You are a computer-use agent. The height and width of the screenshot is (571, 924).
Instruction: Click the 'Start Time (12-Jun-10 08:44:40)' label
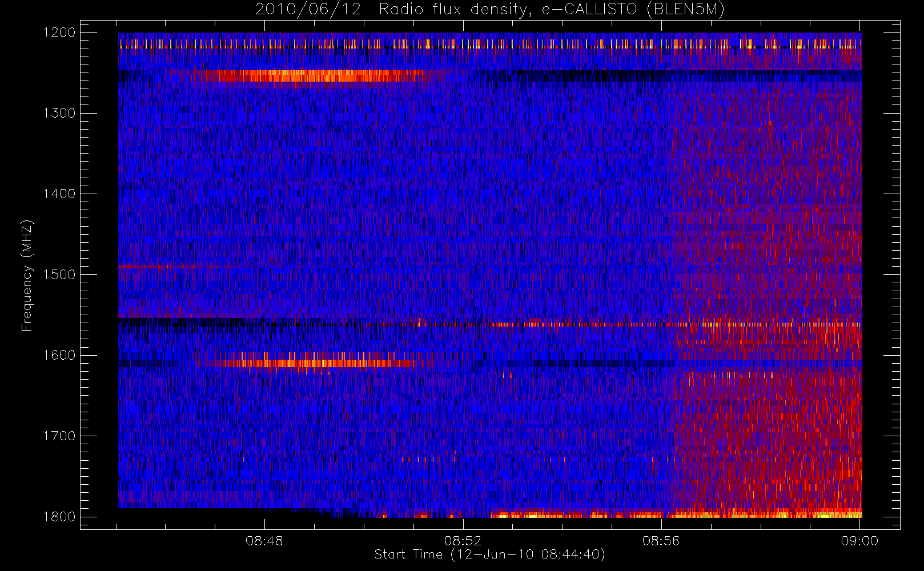(x=489, y=554)
